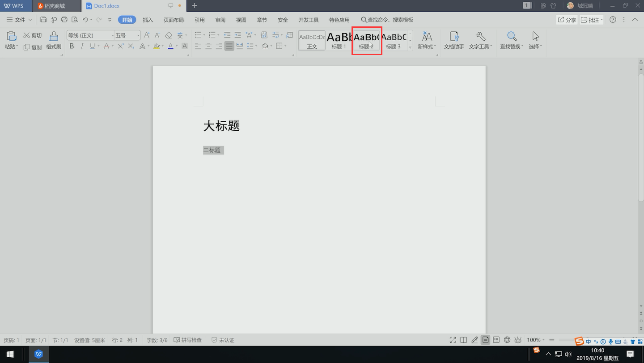
Task: Toggle Underline formatting
Action: (92, 46)
